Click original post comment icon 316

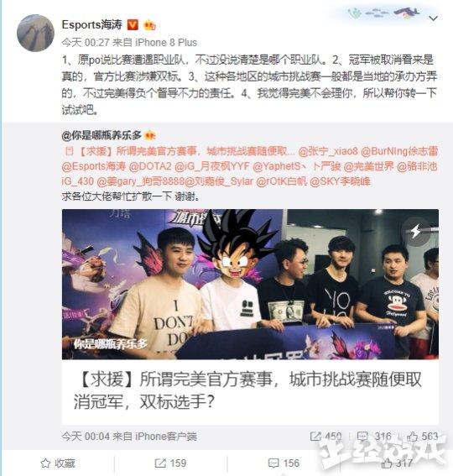pyautogui.click(x=362, y=437)
